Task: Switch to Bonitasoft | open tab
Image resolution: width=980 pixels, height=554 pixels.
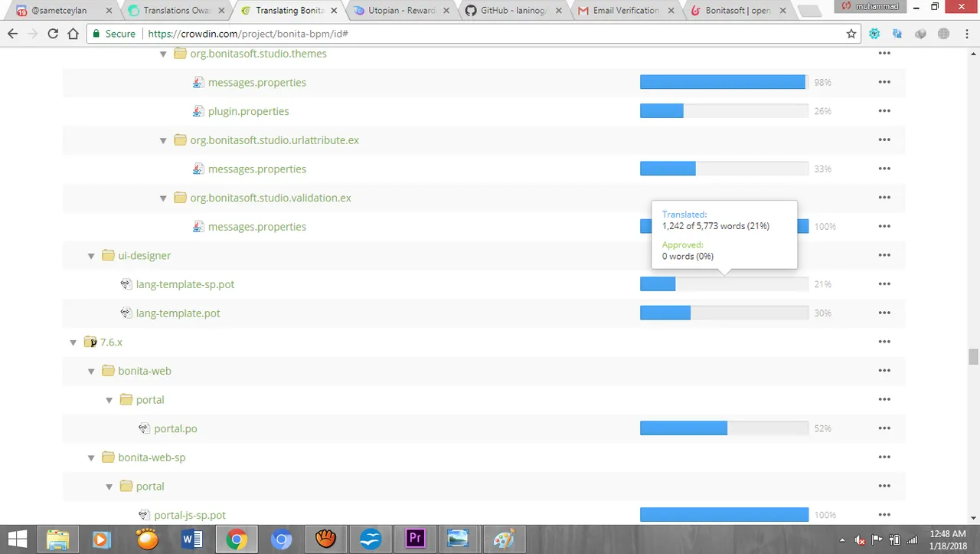Action: click(x=740, y=11)
